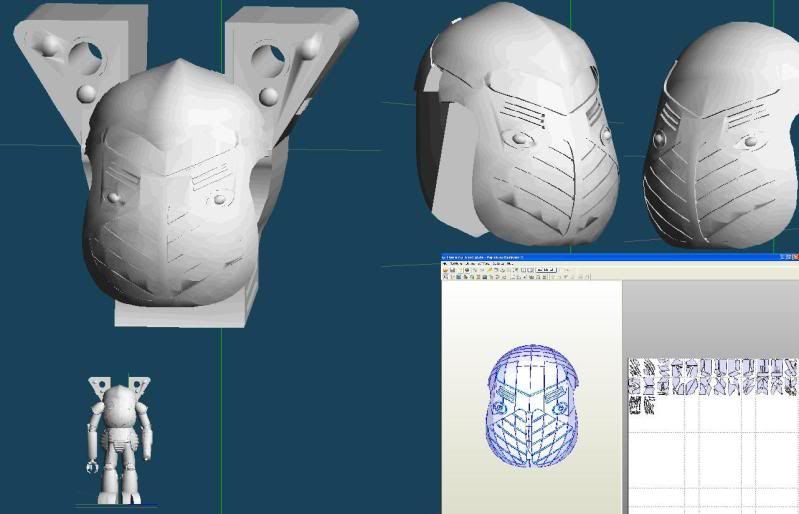
Task: Click the Open folder icon in Pepakura toolbar
Action: point(445,270)
